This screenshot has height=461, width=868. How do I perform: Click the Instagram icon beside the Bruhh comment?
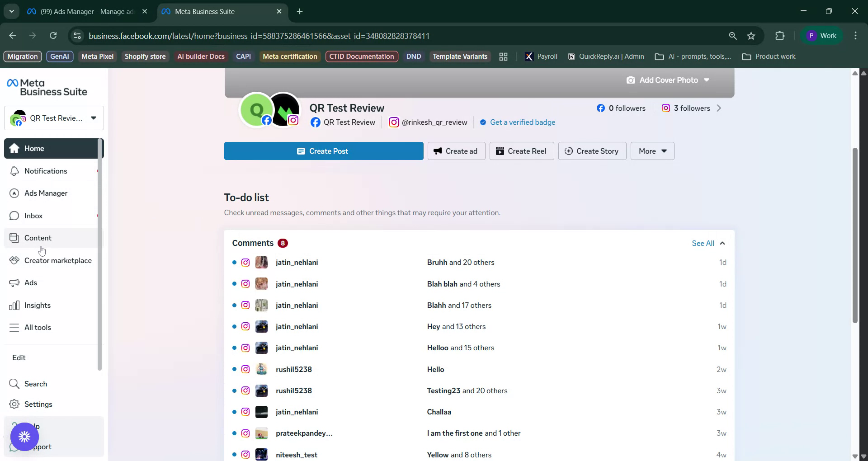coord(245,263)
